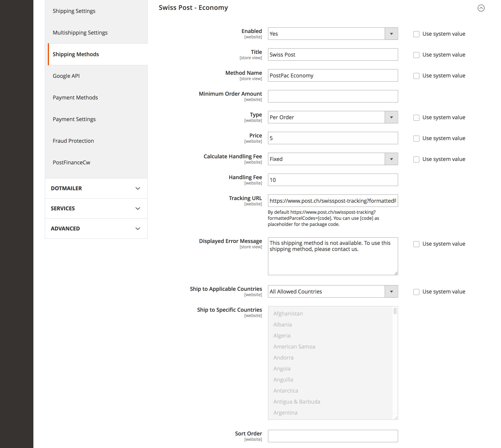Open the Enabled dropdown
The height and width of the screenshot is (448, 501).
(x=333, y=34)
